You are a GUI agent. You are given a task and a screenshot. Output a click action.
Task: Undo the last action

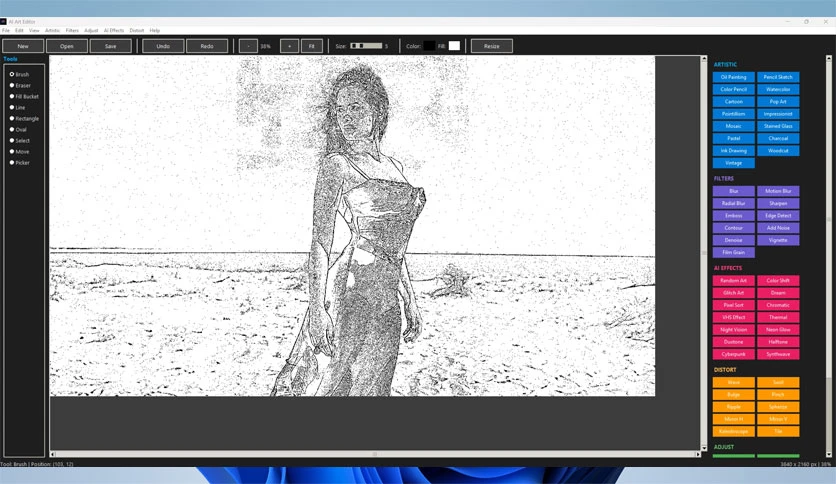point(163,46)
